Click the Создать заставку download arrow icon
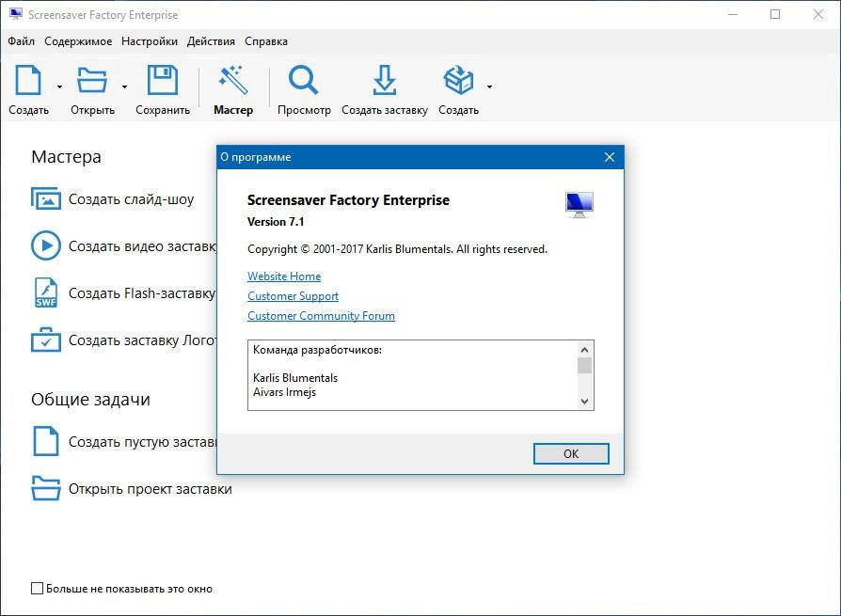 [385, 80]
